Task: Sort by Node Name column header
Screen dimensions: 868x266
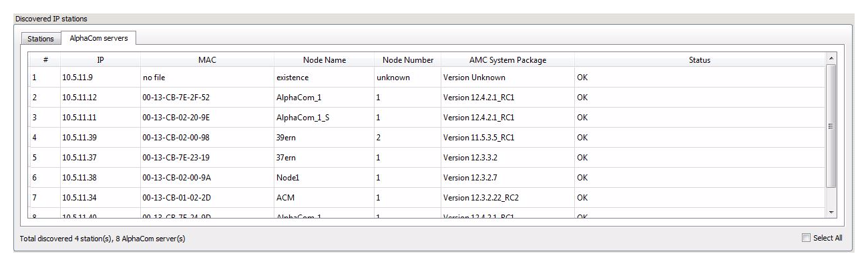Action: (x=324, y=60)
